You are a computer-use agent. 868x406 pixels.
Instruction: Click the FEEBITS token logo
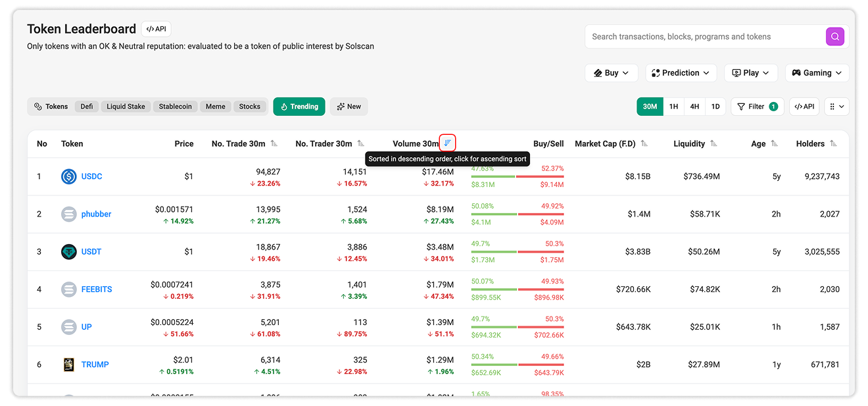(69, 289)
